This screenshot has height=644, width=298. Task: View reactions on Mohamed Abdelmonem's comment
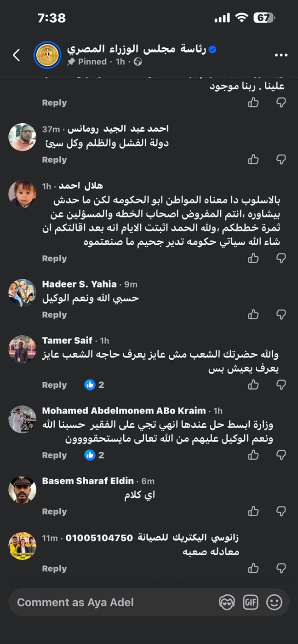94,455
